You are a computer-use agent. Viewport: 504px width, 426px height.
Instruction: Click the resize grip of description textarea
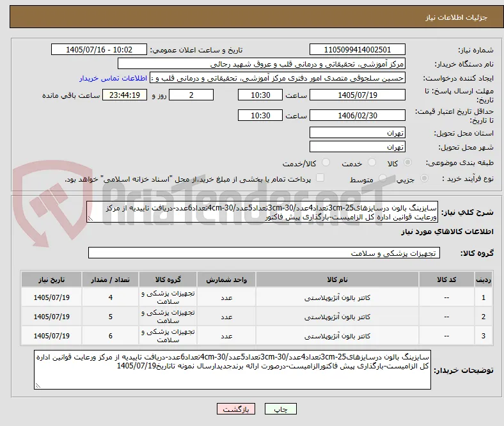(x=90, y=219)
